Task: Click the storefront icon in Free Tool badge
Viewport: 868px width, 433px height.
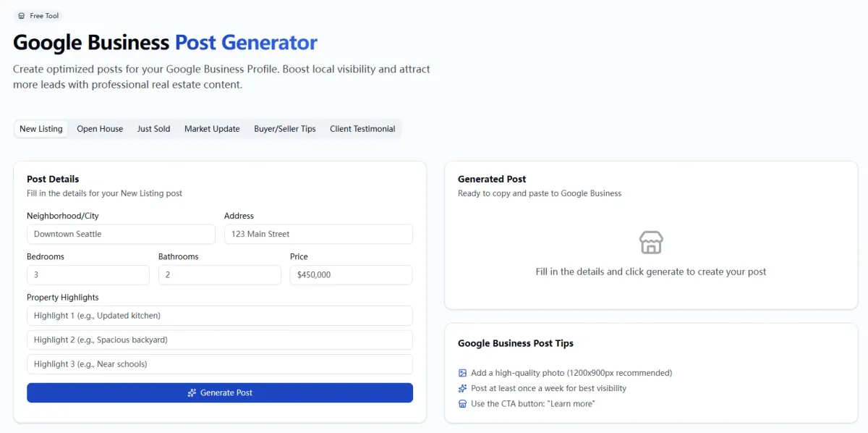Action: click(22, 16)
